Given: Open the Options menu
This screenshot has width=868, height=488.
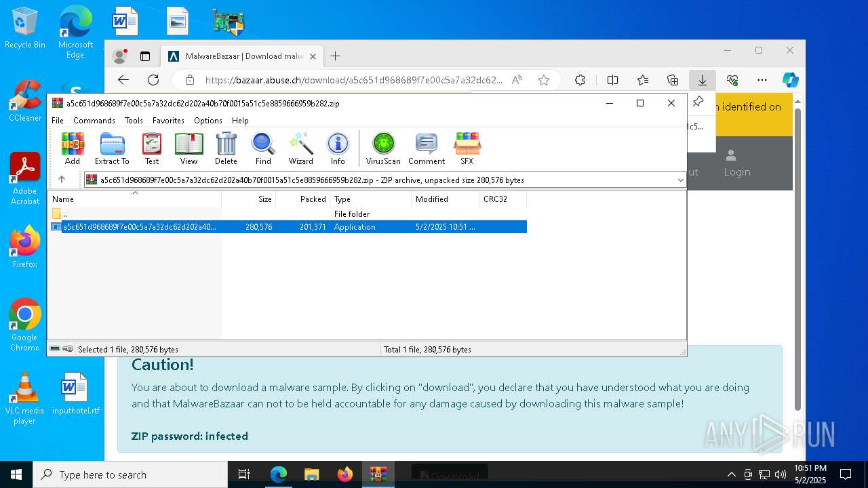Looking at the screenshot, I should pyautogui.click(x=208, y=121).
